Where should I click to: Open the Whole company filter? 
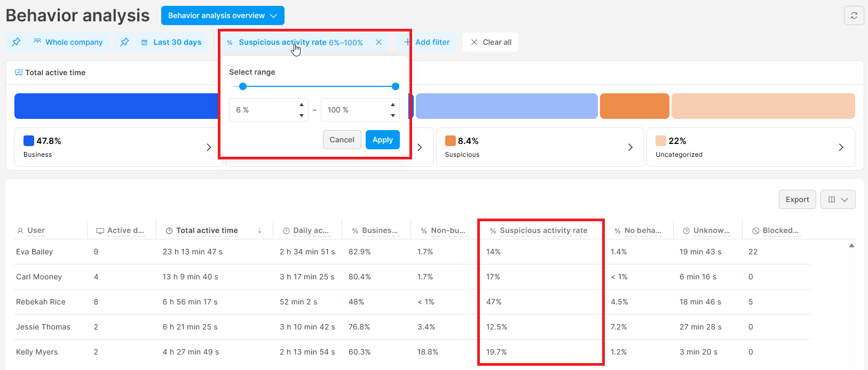click(x=68, y=42)
